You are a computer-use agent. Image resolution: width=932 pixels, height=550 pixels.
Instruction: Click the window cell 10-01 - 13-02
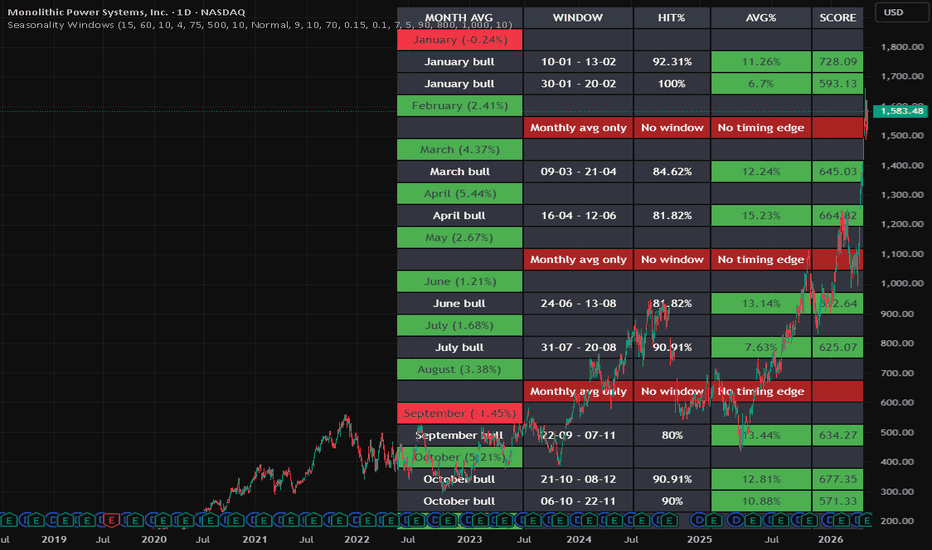point(578,62)
